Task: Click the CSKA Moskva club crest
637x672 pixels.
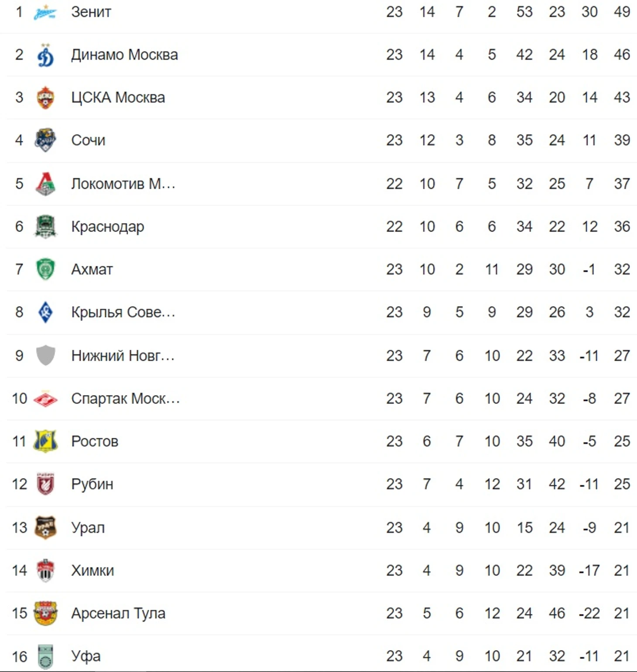Action: tap(45, 97)
